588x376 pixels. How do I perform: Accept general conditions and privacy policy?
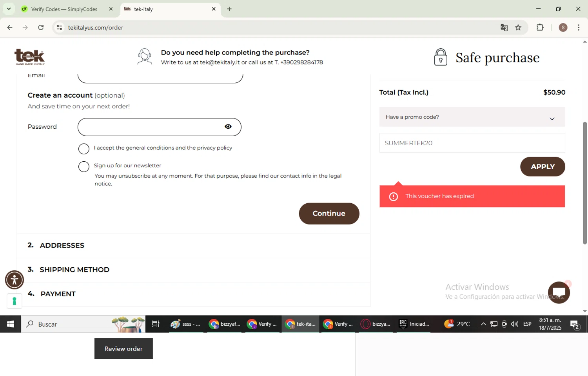[84, 149]
